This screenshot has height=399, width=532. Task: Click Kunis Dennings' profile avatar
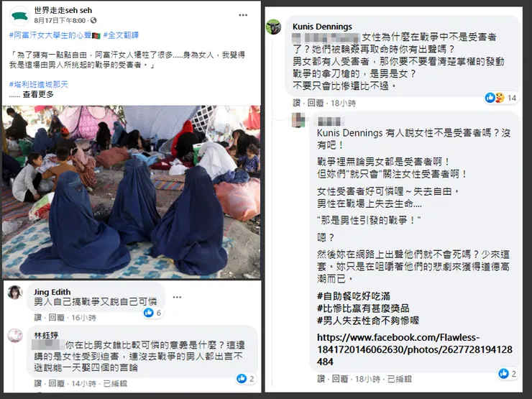(273, 27)
